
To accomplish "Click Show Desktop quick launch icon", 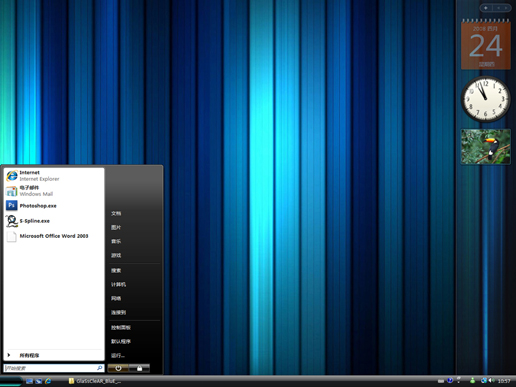I will pos(29,381).
